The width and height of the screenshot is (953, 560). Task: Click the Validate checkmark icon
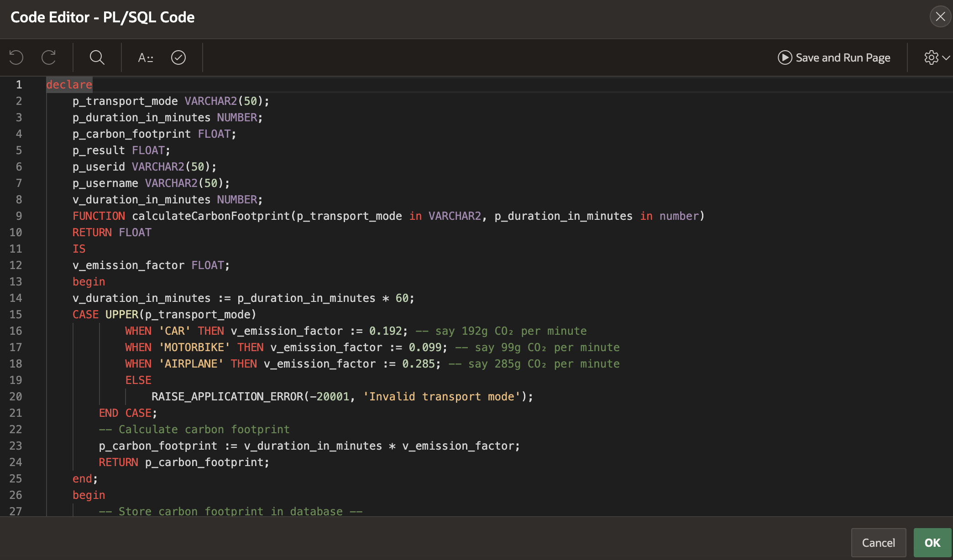[178, 57]
